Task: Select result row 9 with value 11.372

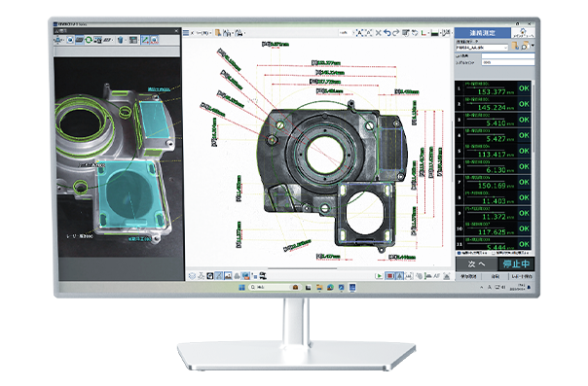Action: (x=494, y=213)
